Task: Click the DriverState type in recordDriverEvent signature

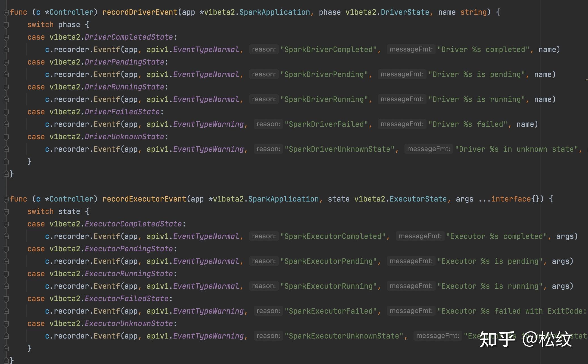Action: (405, 12)
